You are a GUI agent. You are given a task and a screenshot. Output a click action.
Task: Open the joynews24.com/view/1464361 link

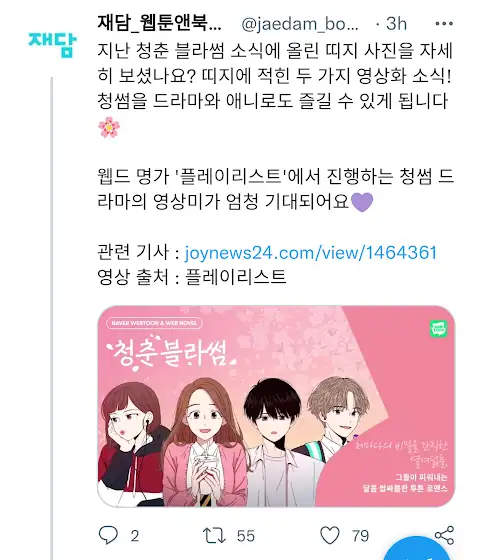[311, 252]
